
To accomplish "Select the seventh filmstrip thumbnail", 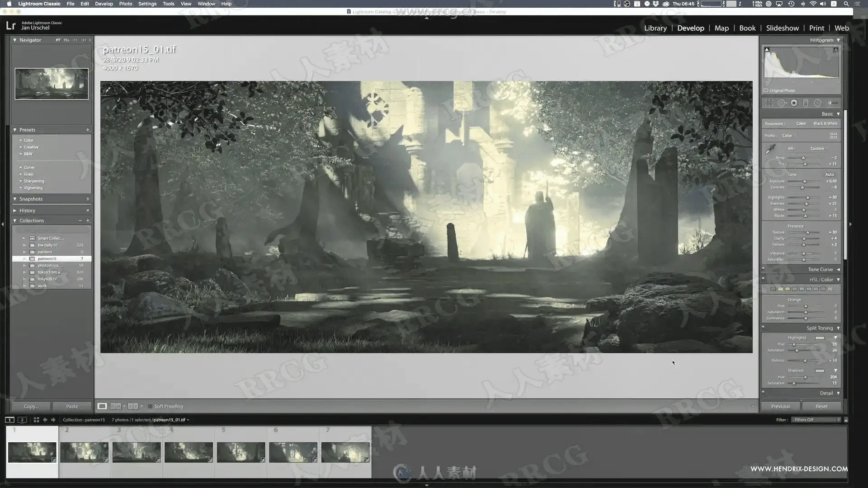I will 345,452.
